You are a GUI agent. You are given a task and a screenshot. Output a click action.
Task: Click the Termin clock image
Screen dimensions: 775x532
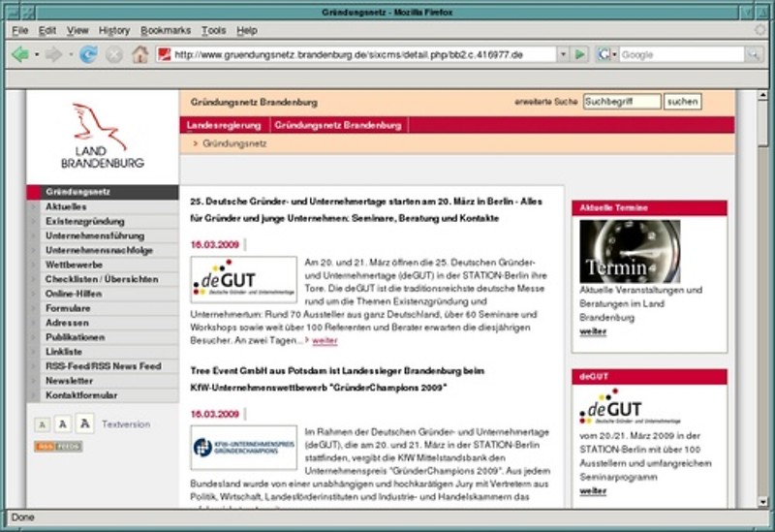[629, 251]
